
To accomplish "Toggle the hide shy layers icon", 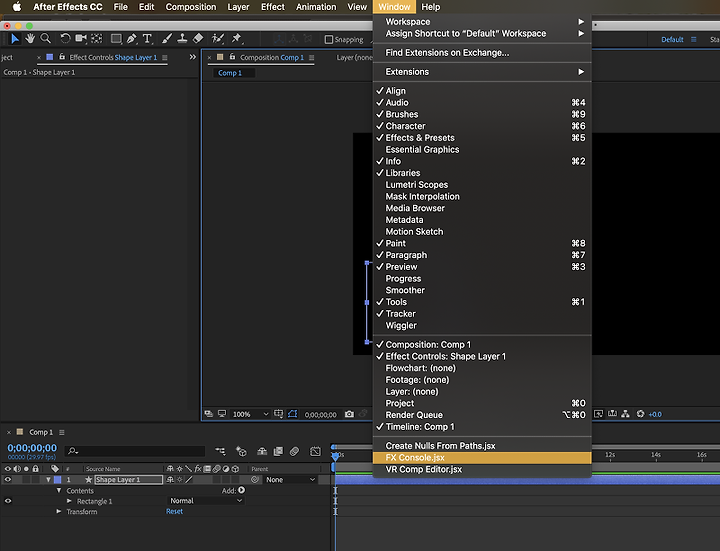I will (x=262, y=451).
